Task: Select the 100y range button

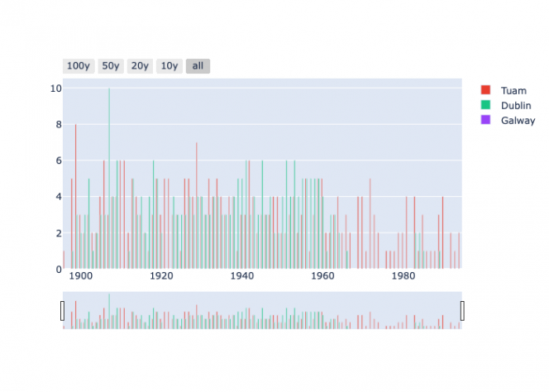Action: coord(78,66)
